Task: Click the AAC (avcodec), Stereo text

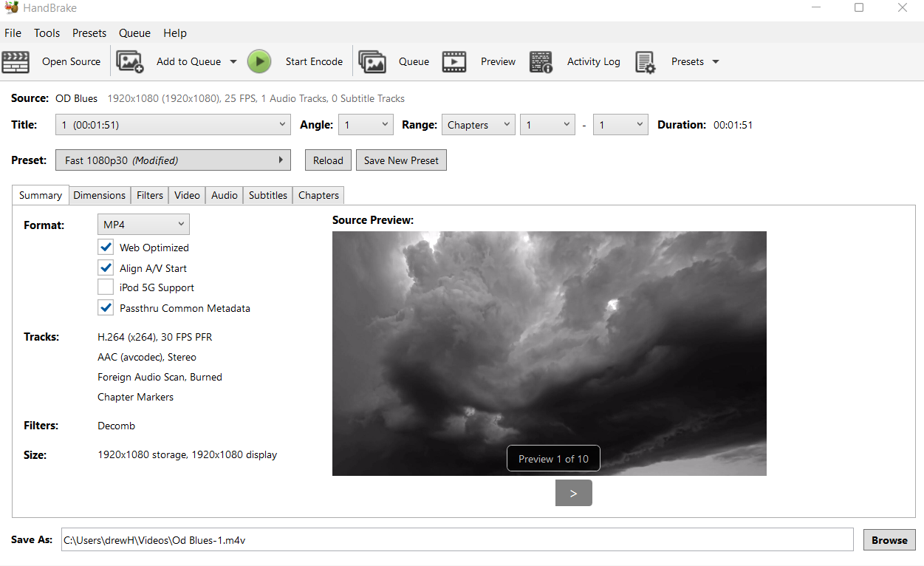Action: point(147,357)
